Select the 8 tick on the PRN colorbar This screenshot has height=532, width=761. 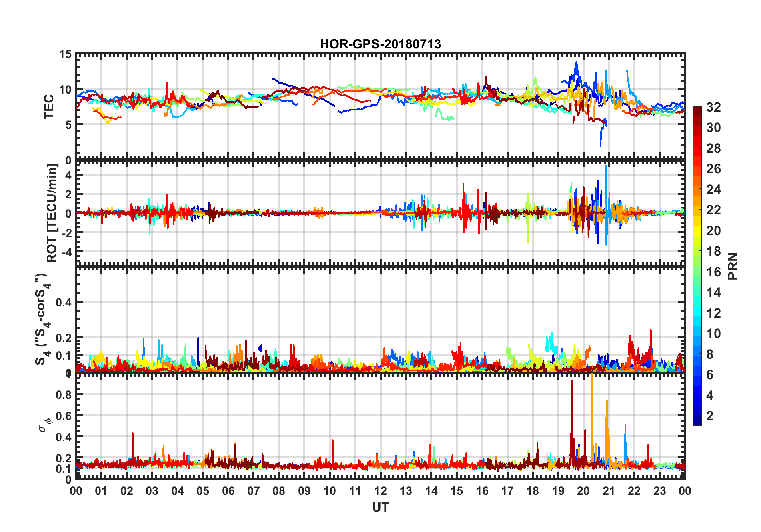(x=710, y=354)
